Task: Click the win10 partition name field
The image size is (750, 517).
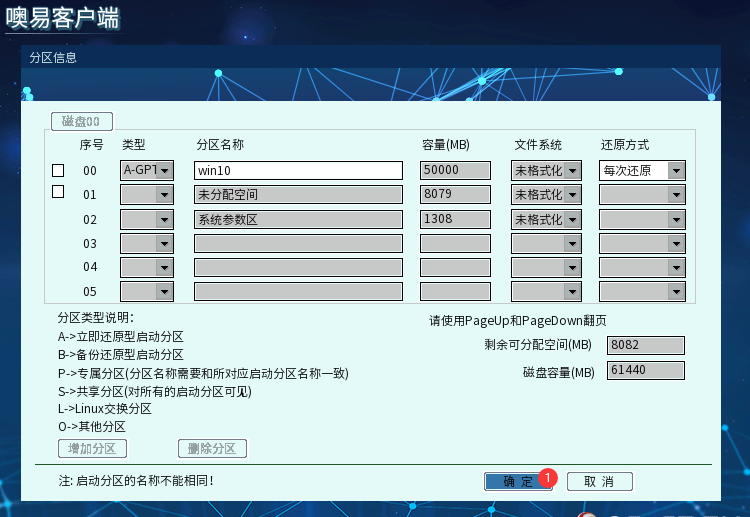Action: [298, 170]
